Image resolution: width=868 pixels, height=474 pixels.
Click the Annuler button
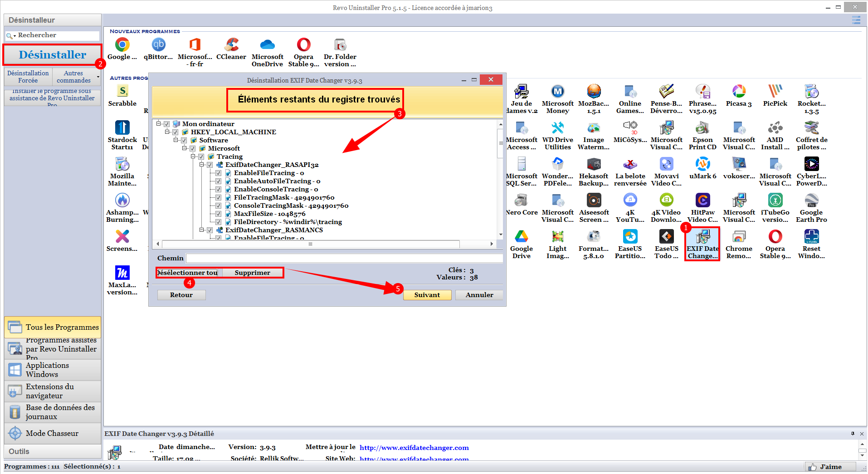479,295
